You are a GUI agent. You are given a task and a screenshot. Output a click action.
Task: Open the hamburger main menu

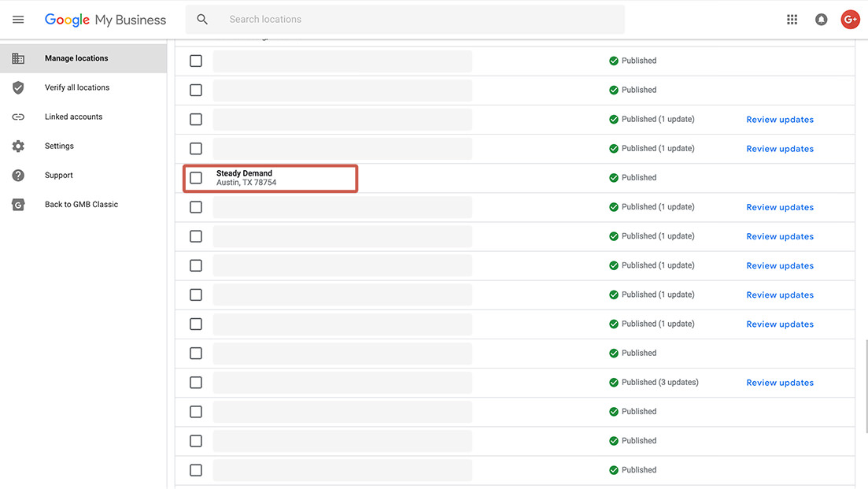click(x=18, y=20)
